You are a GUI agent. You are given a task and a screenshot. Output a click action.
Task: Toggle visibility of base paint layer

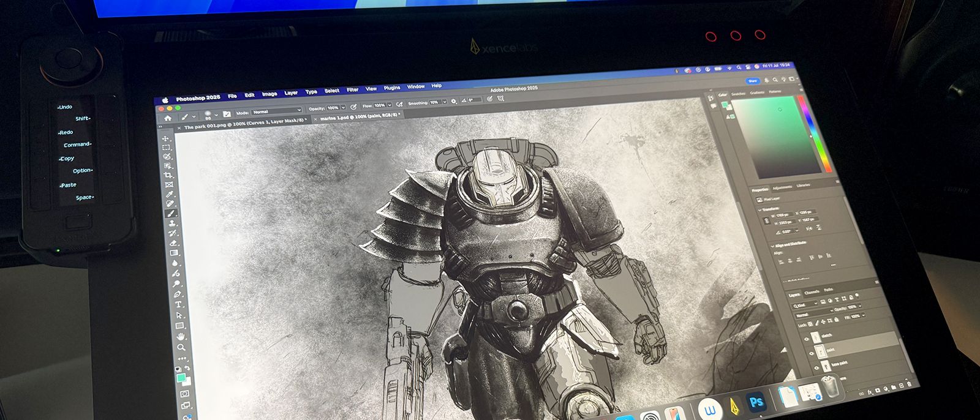[816, 367]
